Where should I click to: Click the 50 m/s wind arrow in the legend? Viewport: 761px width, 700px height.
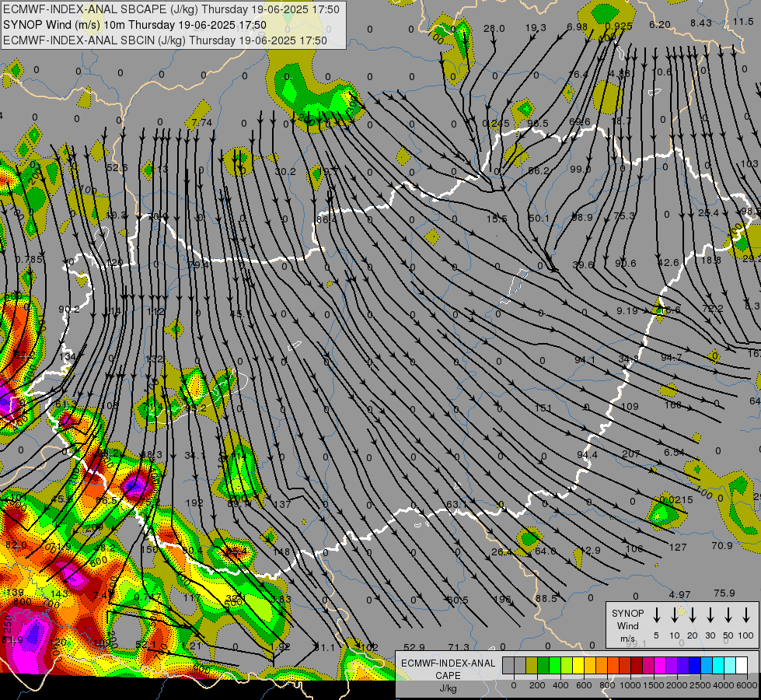(x=728, y=615)
